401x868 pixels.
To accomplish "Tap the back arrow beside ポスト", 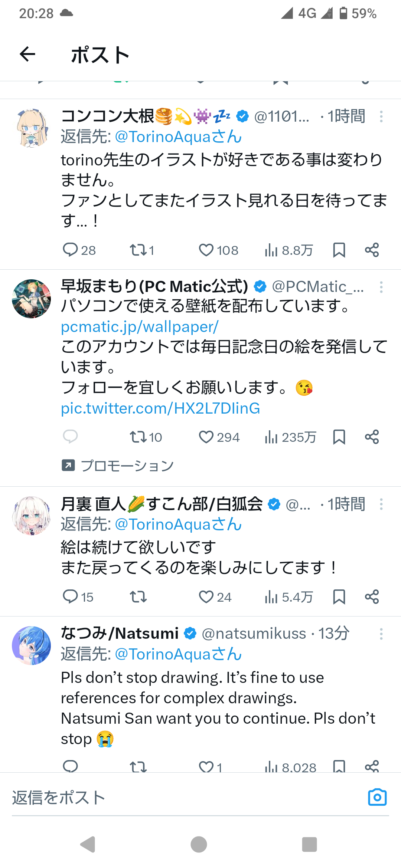I will coord(27,55).
